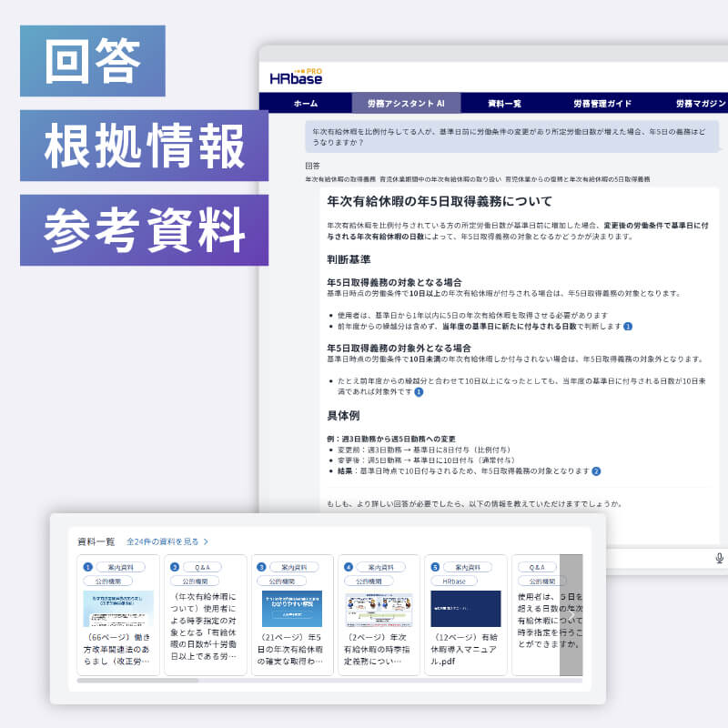Viewport: 728px width, 728px height.
Task: Open the dark blue 有給休暇導入マニュアル thumbnail
Action: tap(466, 608)
